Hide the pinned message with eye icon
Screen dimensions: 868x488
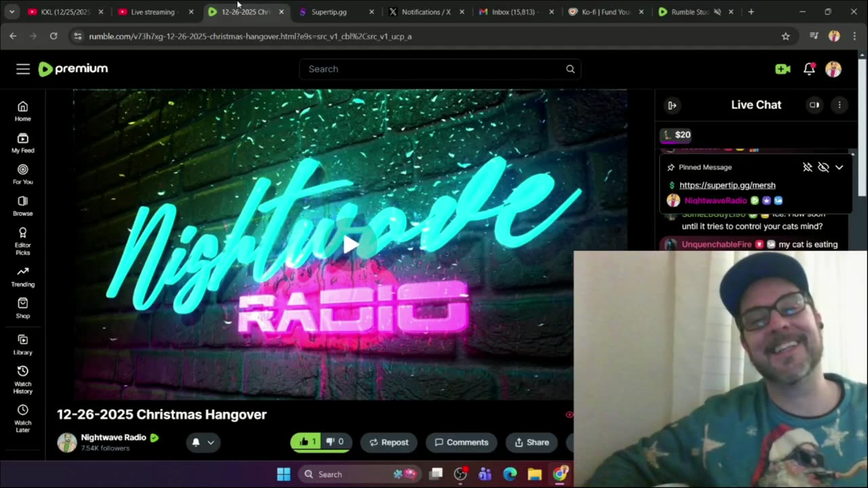(823, 167)
